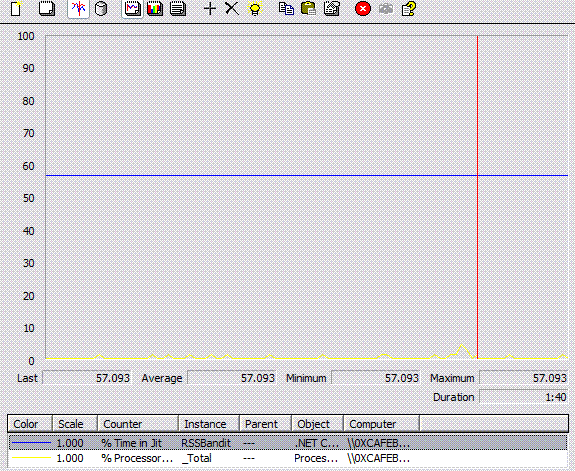Toggle the Highlight lightbulb icon

click(x=255, y=9)
